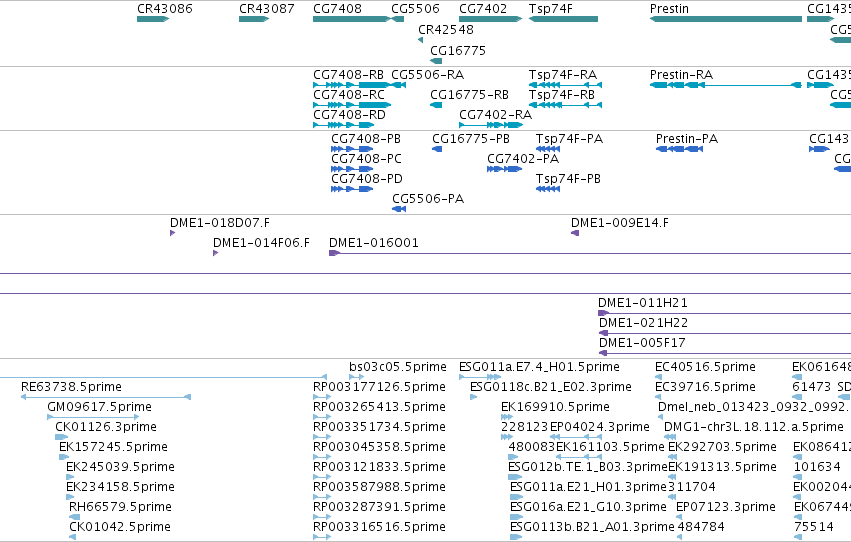Click the CG5506-RA transcript label
Viewport: 851px width, 542px height.
(428, 75)
